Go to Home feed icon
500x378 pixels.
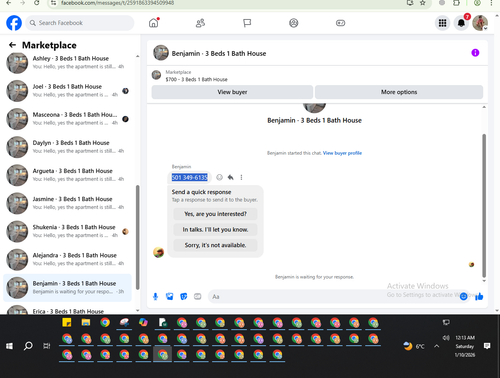click(153, 23)
